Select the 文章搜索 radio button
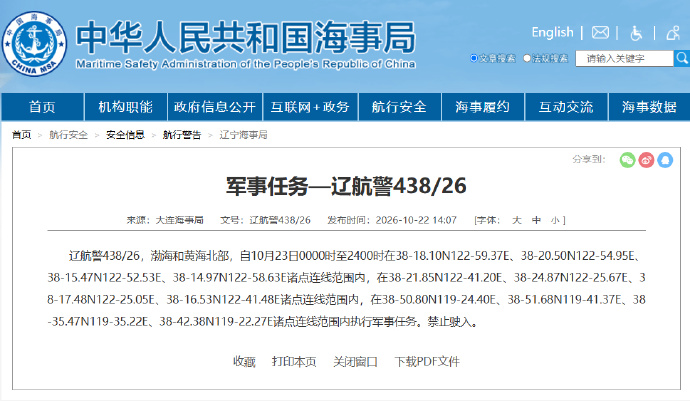This screenshot has width=690, height=401. (474, 58)
